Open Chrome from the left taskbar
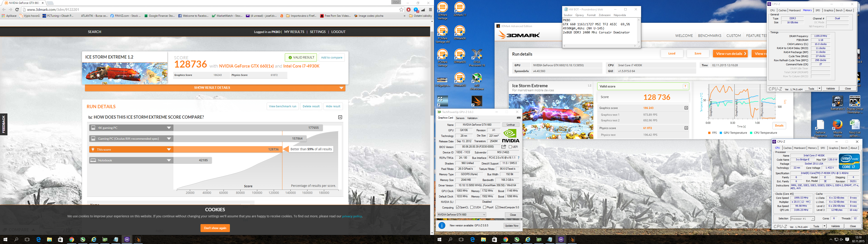 71,240
